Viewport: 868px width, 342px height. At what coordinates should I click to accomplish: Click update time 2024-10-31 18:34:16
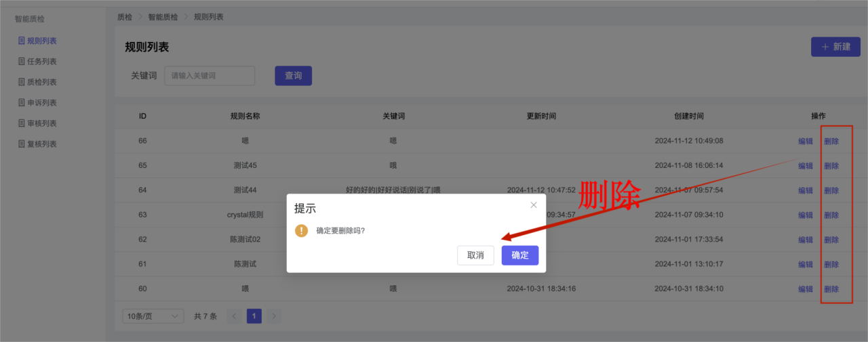pyautogui.click(x=541, y=289)
